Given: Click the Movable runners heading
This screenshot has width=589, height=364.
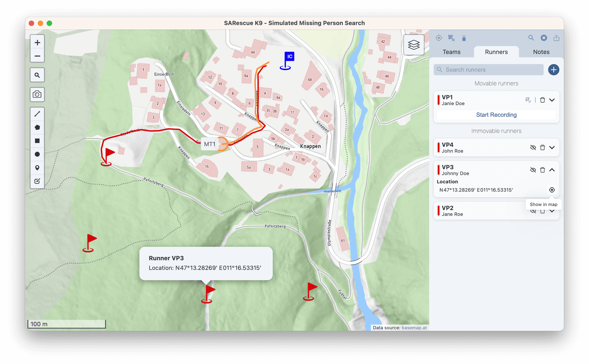Looking at the screenshot, I should tap(496, 83).
